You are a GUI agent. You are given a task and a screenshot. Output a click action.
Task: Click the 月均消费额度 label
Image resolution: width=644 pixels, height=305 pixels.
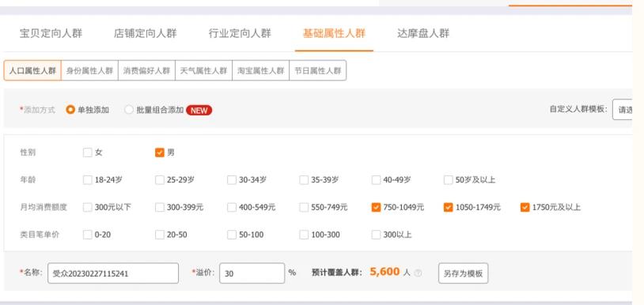(x=44, y=208)
